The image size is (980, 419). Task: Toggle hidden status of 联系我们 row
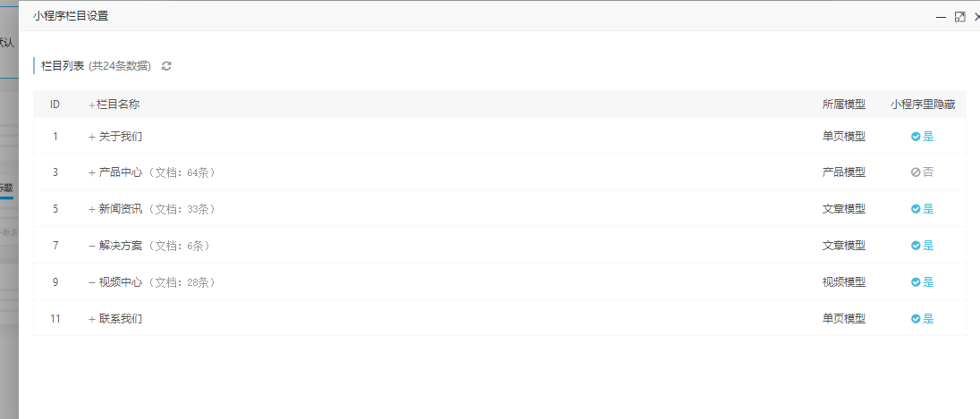pyautogui.click(x=923, y=318)
